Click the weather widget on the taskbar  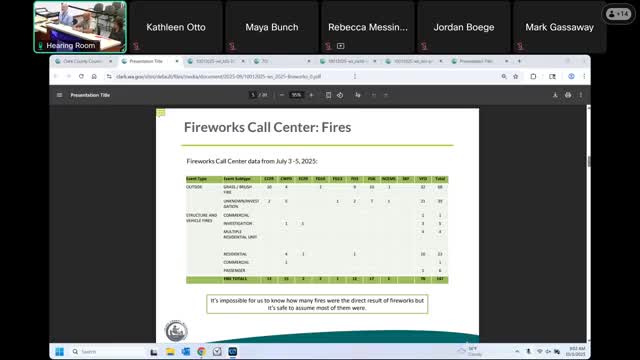(470, 351)
